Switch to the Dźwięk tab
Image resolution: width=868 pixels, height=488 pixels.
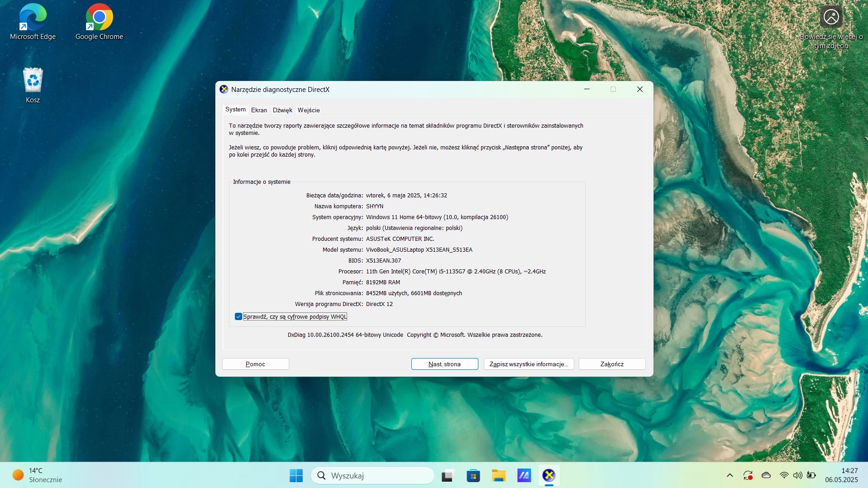[x=282, y=110]
